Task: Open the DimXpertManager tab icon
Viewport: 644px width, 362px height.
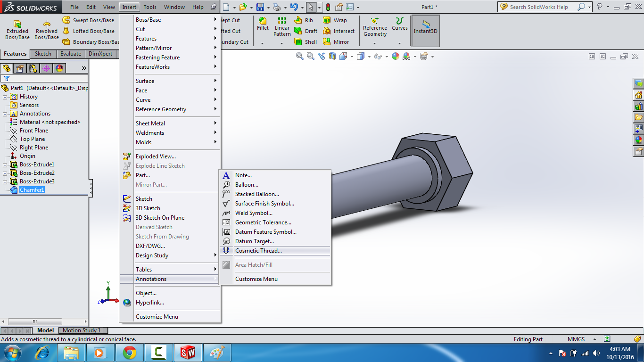Action: tap(46, 68)
